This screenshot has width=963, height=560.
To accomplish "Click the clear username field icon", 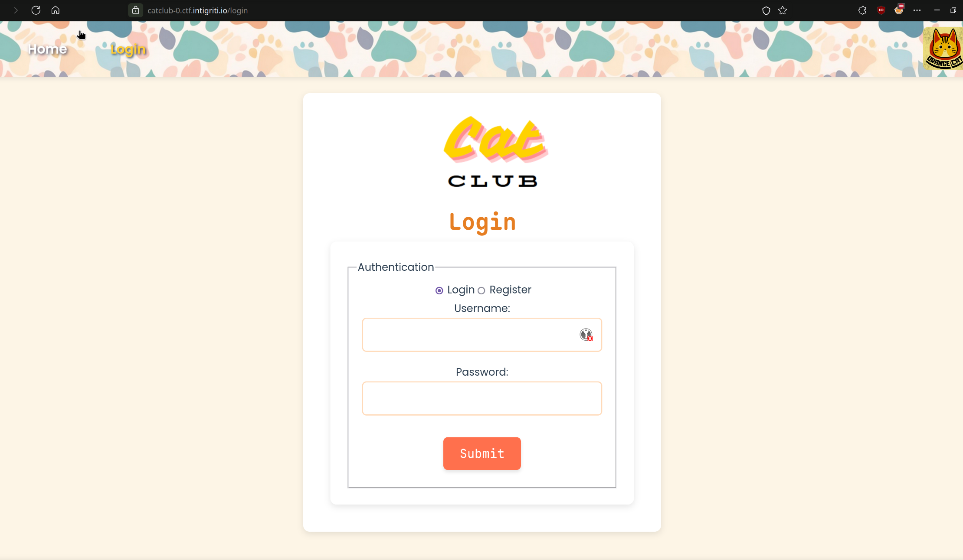I will tap(585, 335).
